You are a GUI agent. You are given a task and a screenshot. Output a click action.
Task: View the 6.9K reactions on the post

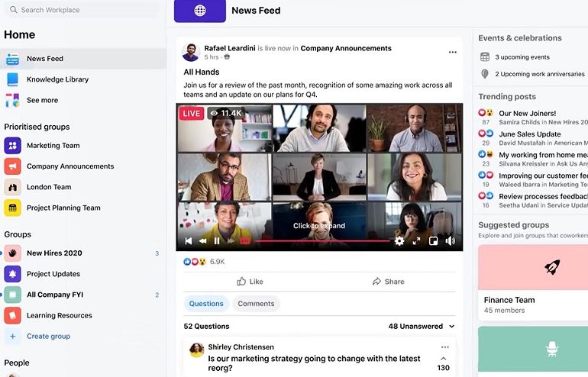coord(204,262)
